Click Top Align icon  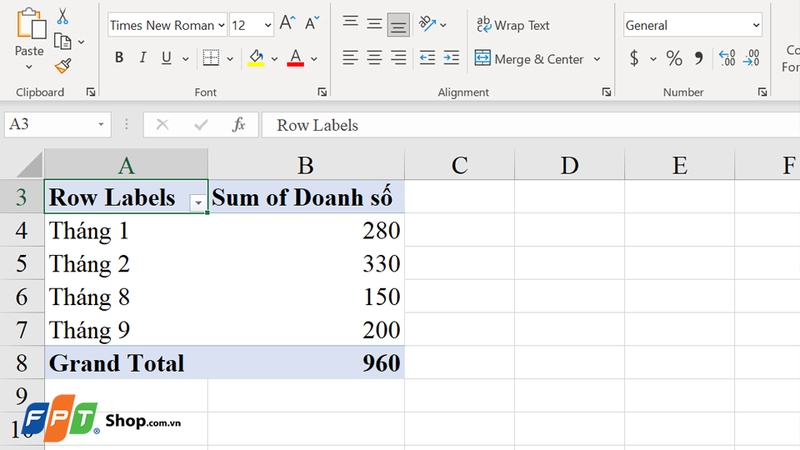click(x=350, y=22)
